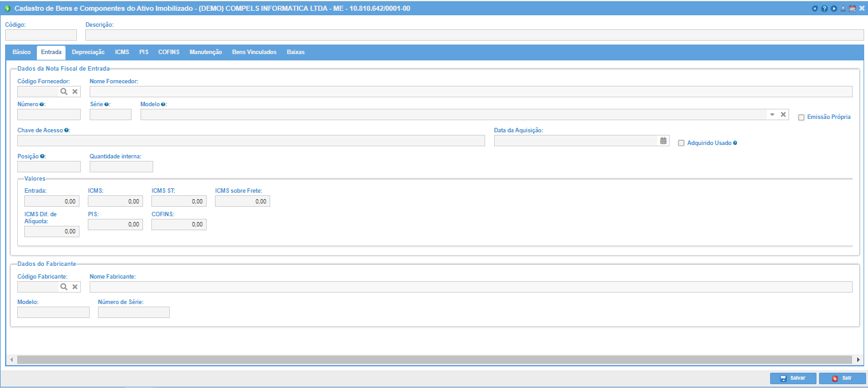
Task: Focus the Nome Fornecedor field
Action: click(x=471, y=92)
